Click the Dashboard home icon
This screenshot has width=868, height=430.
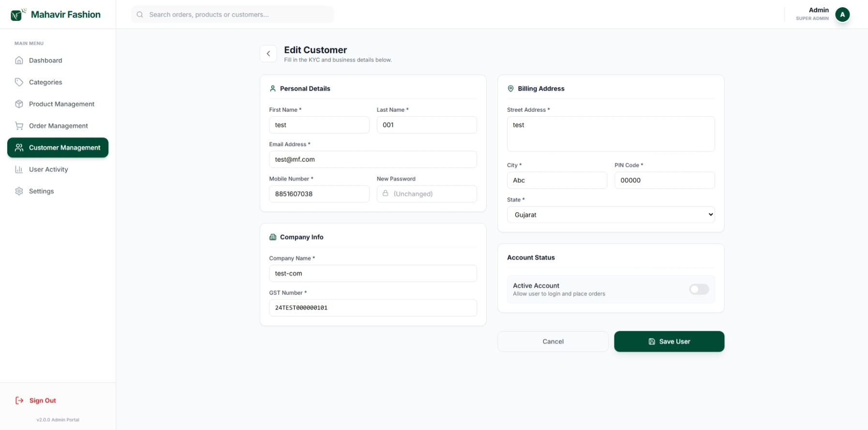point(19,60)
